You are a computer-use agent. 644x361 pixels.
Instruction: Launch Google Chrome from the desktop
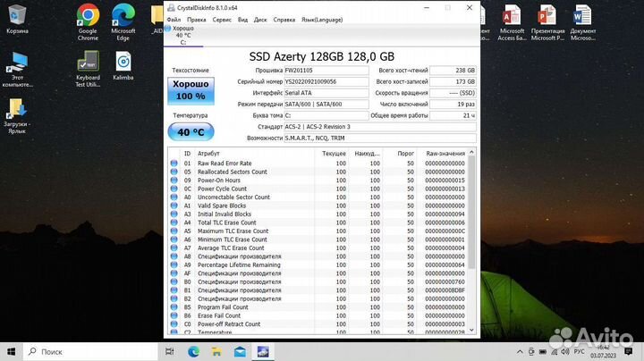[x=88, y=21]
